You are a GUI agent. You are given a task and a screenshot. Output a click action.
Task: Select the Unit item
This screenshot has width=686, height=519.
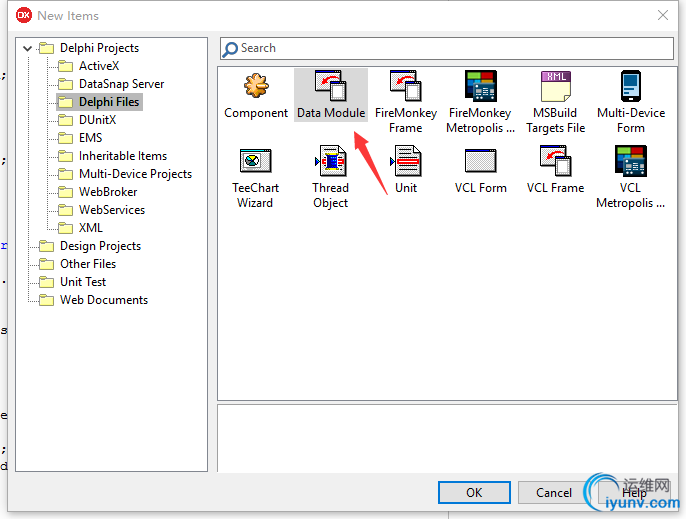click(406, 170)
